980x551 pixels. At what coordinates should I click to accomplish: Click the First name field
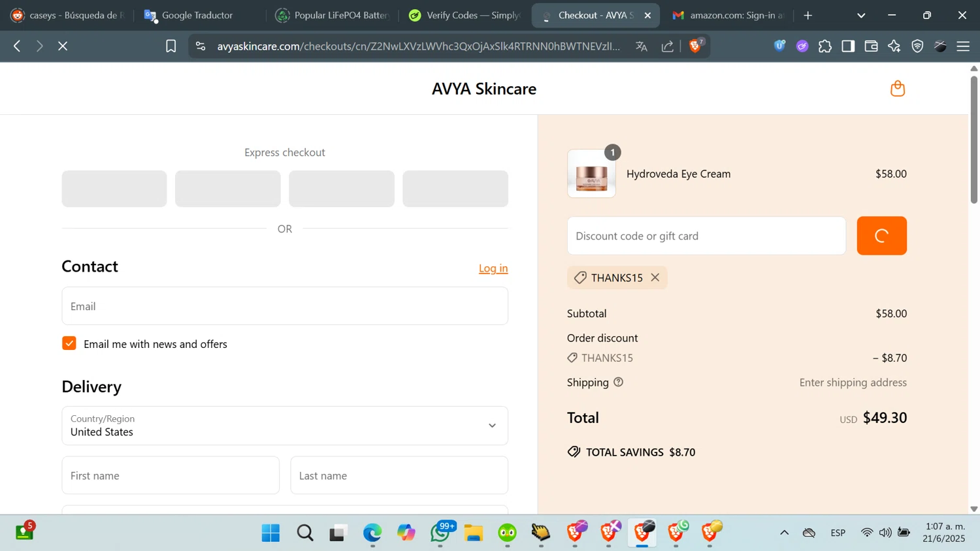[x=171, y=475]
